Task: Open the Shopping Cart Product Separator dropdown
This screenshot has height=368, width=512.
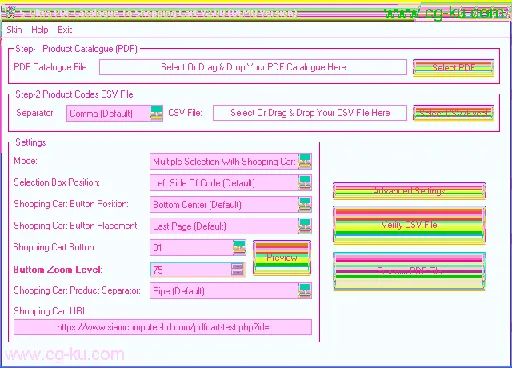Action: tap(231, 291)
